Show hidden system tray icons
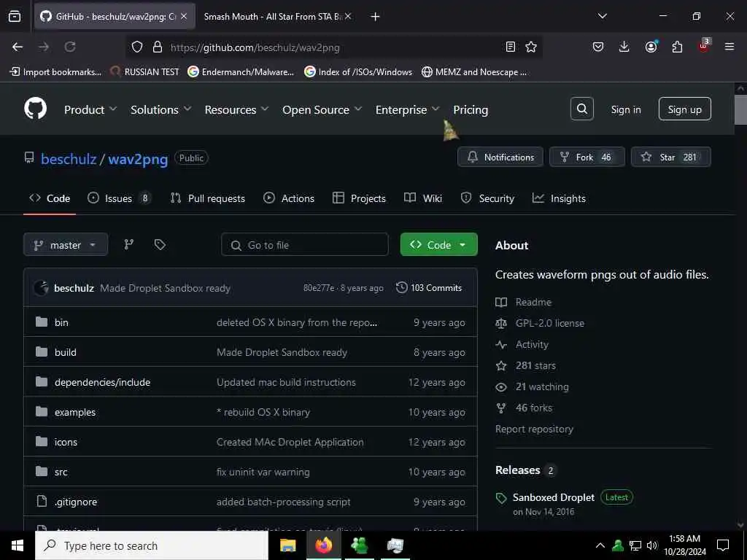This screenshot has width=747, height=560. point(600,545)
